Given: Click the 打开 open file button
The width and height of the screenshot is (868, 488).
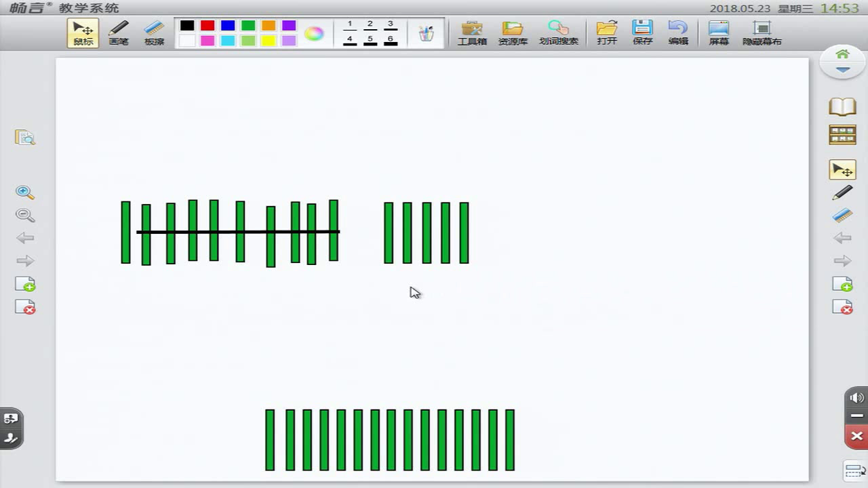Looking at the screenshot, I should point(607,32).
